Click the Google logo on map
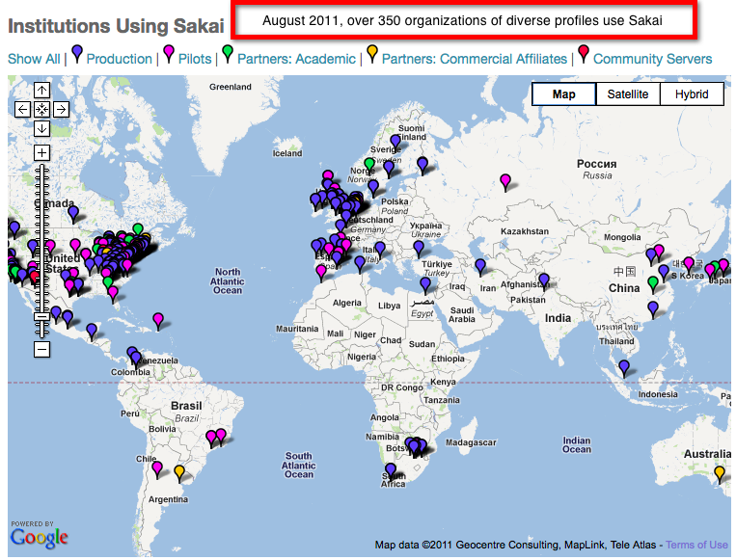Viewport: 736px width, 560px height. tap(39, 538)
